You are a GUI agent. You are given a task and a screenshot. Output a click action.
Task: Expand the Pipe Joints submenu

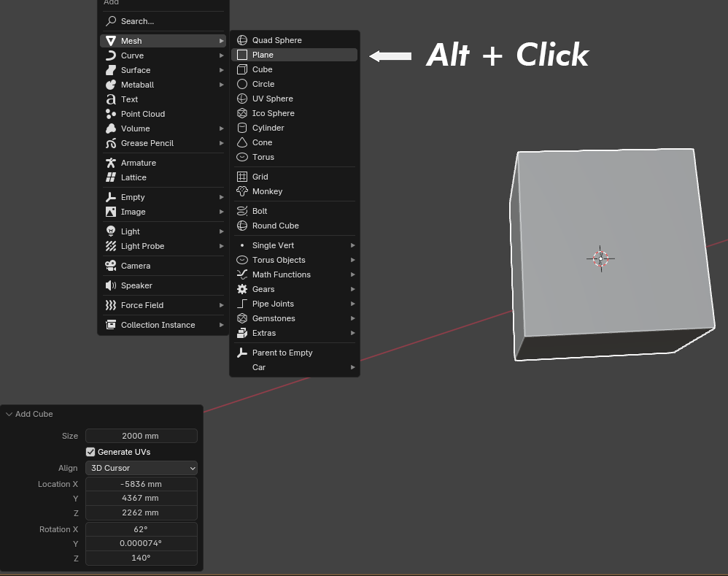click(x=295, y=304)
